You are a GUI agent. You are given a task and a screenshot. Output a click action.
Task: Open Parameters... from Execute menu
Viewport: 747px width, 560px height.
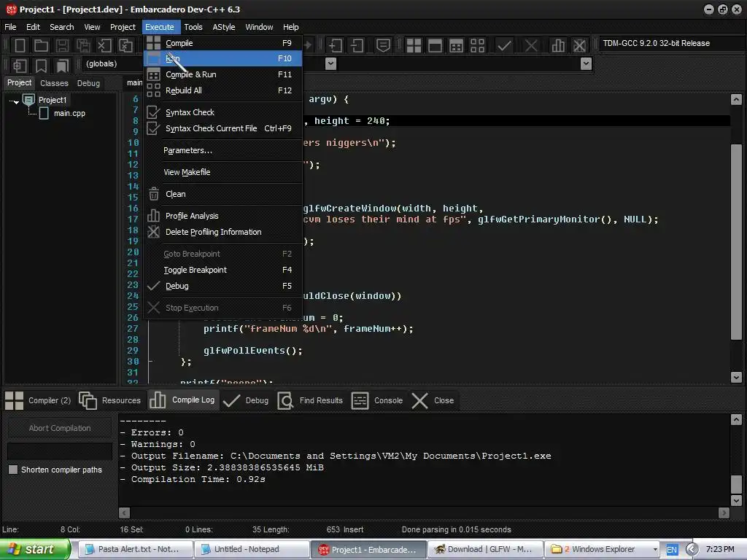223,150
